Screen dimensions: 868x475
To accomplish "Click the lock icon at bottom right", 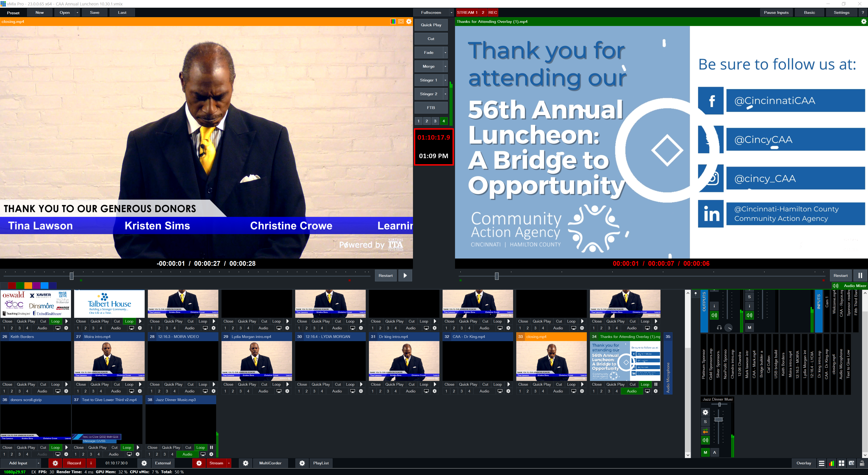I will [862, 463].
